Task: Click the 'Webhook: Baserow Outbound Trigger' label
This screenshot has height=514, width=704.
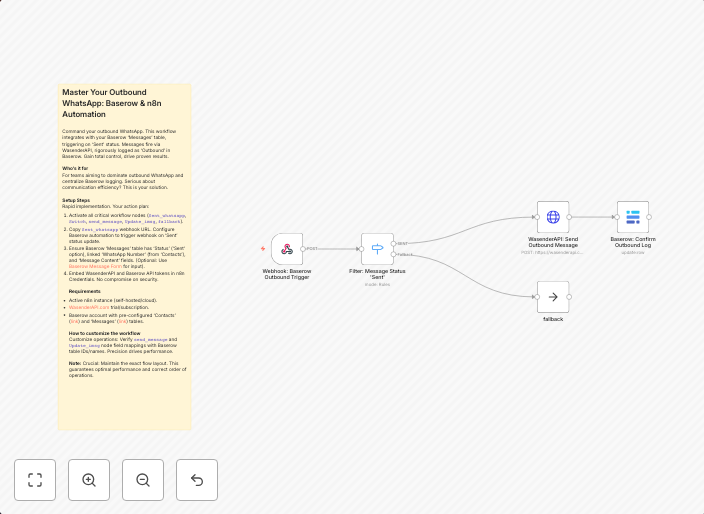Action: coord(287,274)
